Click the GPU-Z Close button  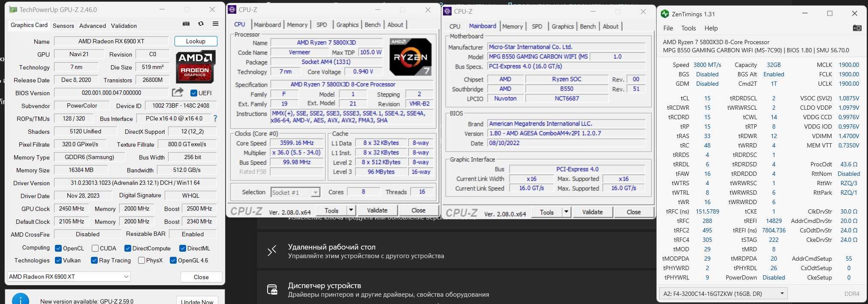[x=201, y=277]
